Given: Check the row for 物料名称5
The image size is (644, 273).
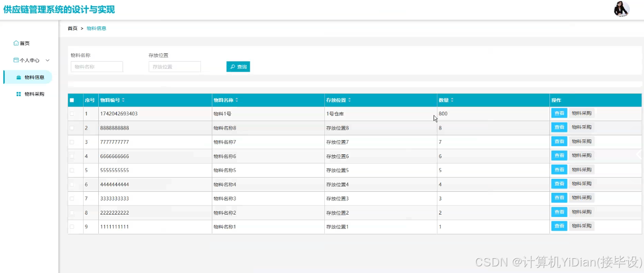Looking at the screenshot, I should (x=72, y=170).
